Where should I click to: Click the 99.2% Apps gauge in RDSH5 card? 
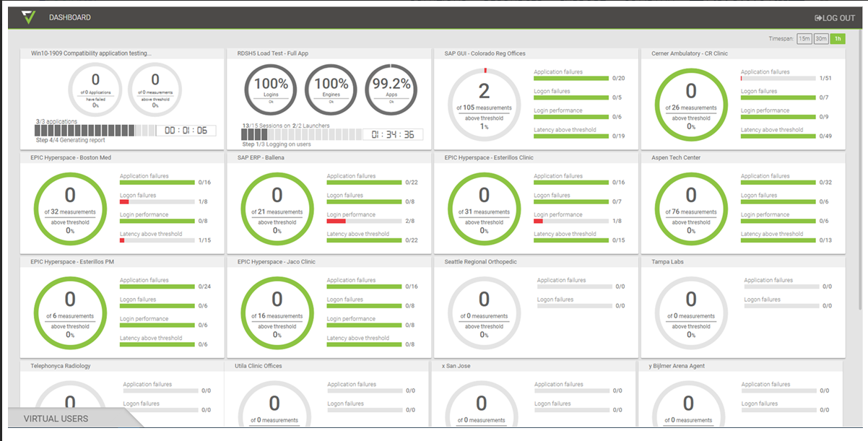click(391, 89)
